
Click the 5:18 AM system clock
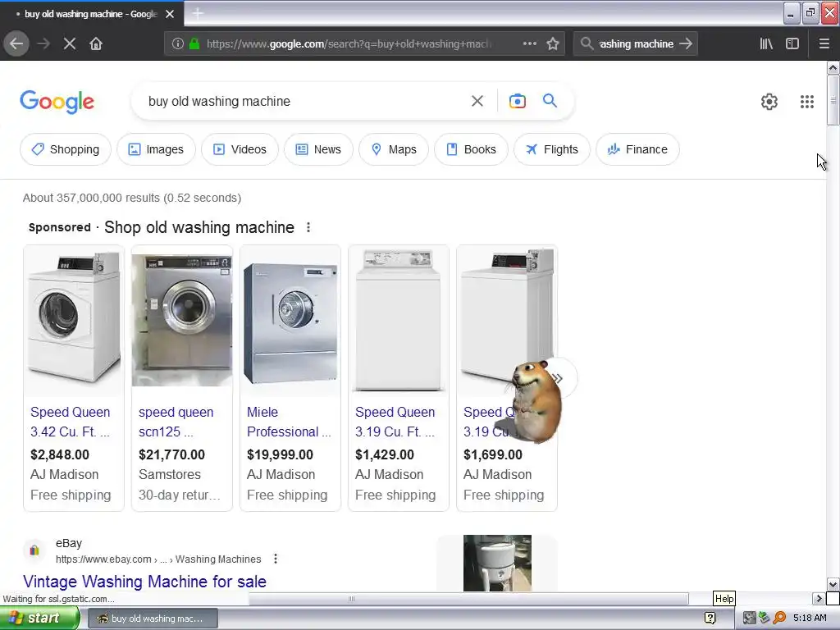[810, 619]
